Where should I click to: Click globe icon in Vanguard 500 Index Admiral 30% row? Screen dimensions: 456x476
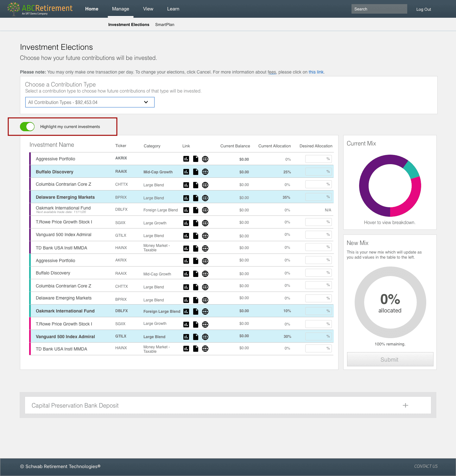click(205, 337)
